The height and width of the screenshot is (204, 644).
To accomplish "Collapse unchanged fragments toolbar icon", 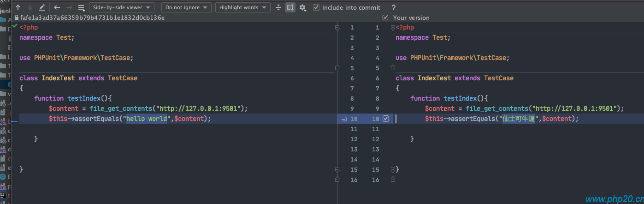I will click(x=278, y=7).
